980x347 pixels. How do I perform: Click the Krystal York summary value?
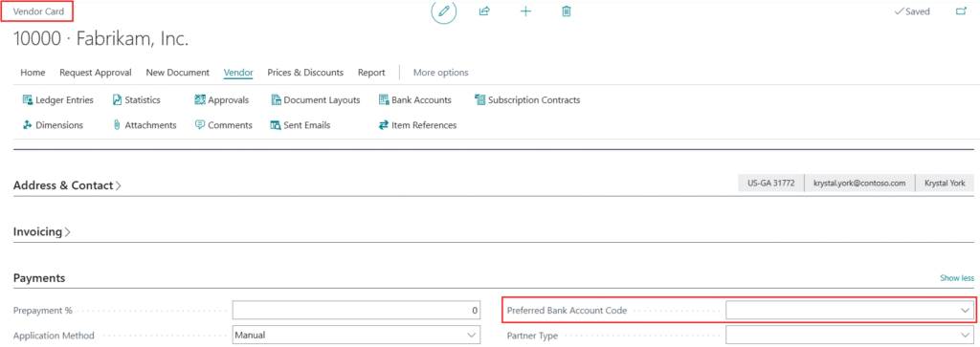945,184
